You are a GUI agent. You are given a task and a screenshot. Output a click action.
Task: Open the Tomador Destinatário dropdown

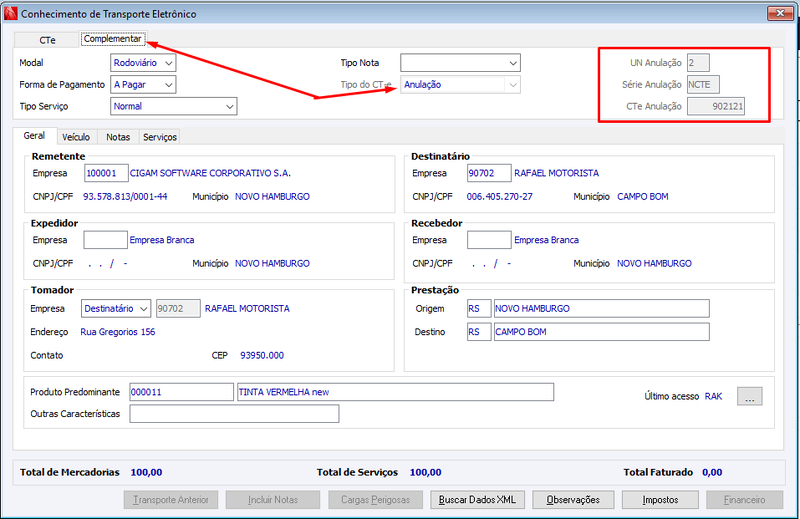(x=116, y=309)
